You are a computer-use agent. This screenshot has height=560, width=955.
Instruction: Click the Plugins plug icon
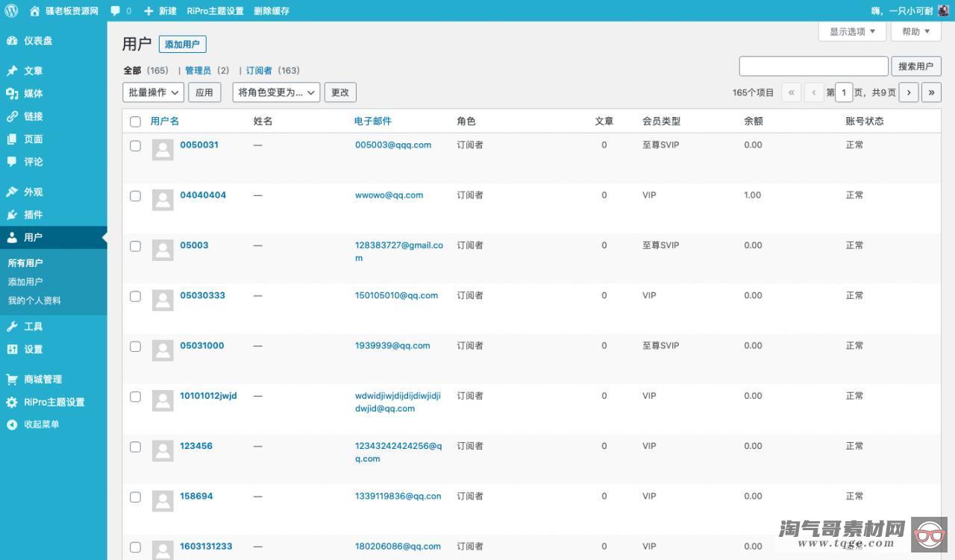coord(12,214)
